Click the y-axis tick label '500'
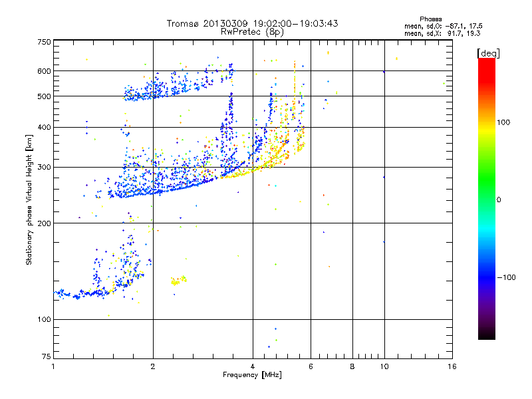Viewport: 532px width, 399px height. pos(44,96)
